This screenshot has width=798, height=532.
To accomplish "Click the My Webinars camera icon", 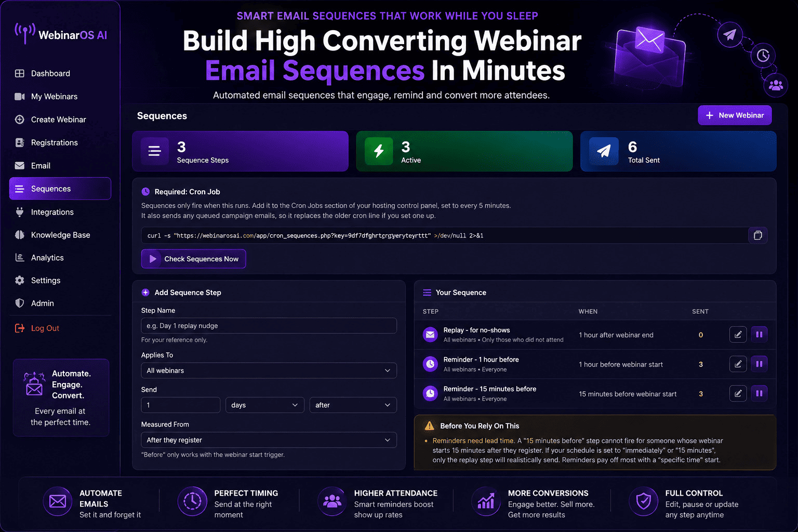I will tap(20, 97).
